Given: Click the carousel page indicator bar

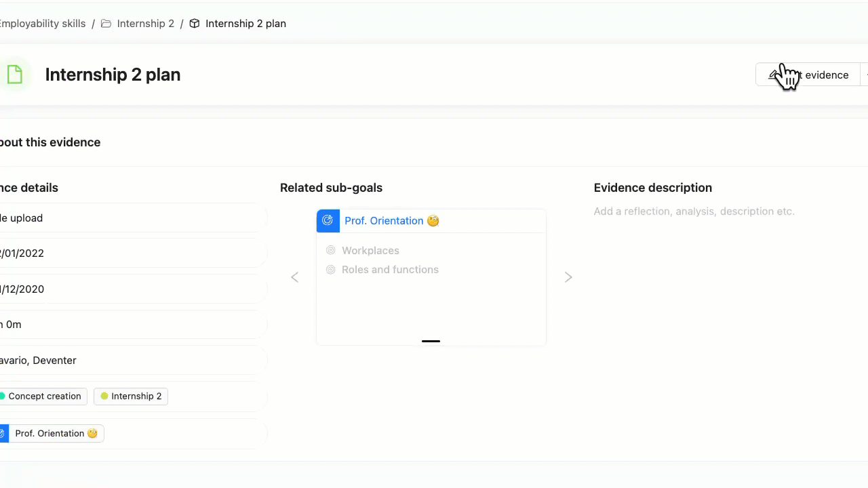Looking at the screenshot, I should (431, 341).
